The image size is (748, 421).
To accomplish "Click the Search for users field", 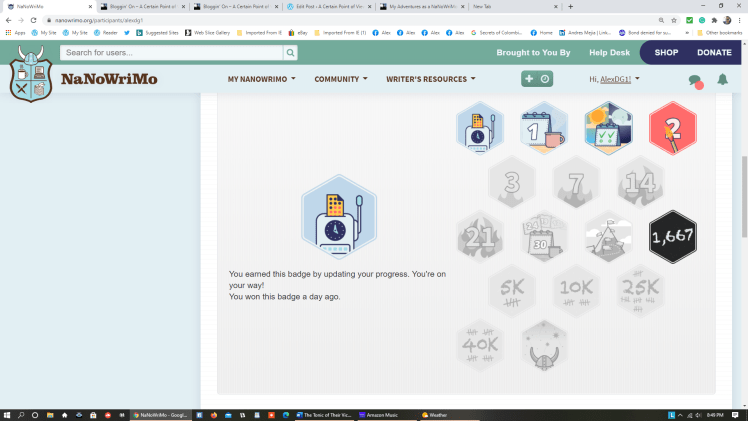I will pos(170,53).
